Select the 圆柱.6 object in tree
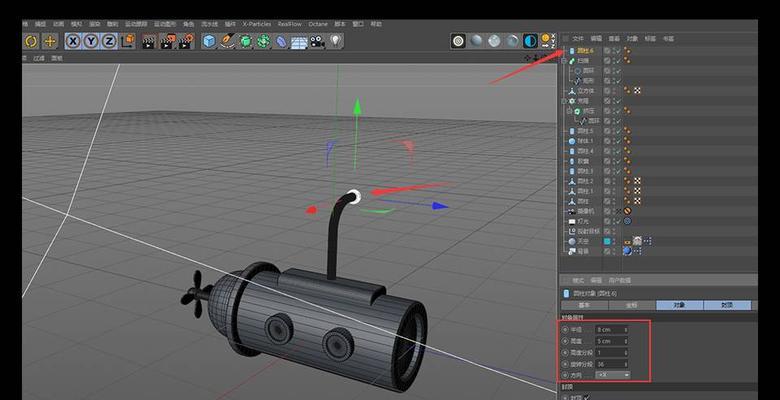 point(585,51)
